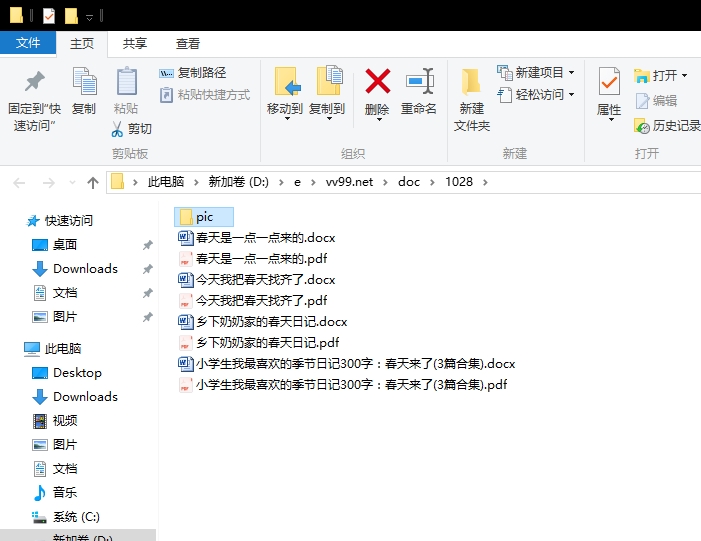Screen dimensions: 701x541
Task: Select pinned 文档 under Quick access
Action: click(x=55, y=293)
